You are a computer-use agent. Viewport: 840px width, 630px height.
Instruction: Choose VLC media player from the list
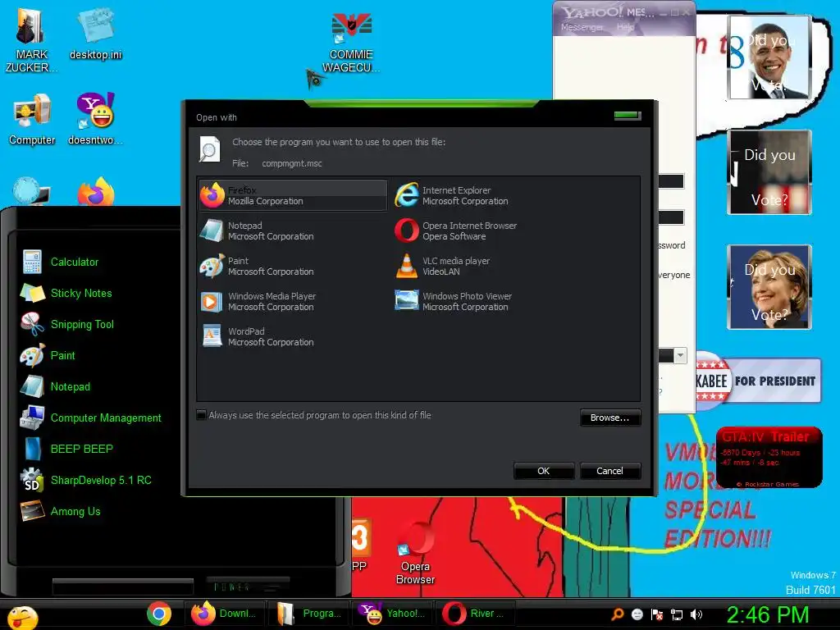(442, 267)
